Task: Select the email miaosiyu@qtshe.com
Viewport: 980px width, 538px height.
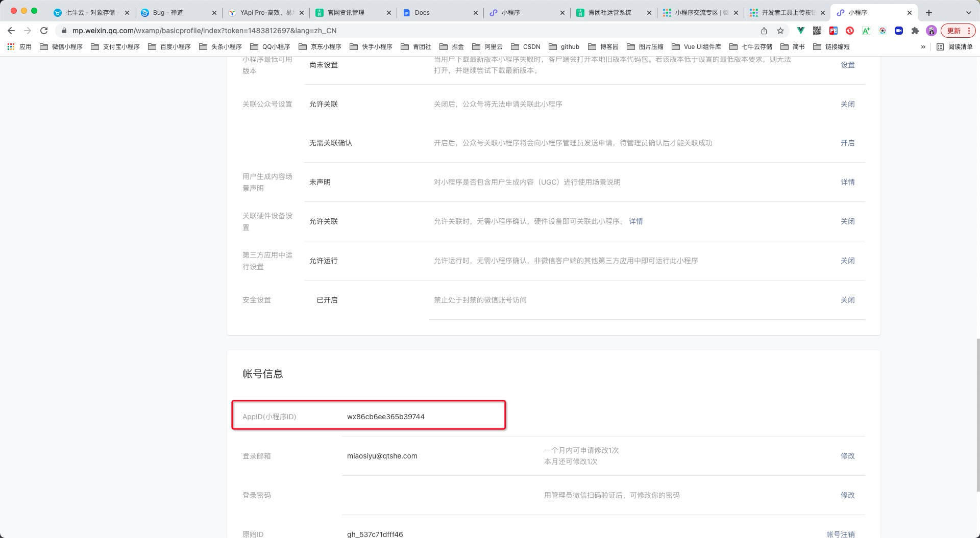Action: tap(382, 456)
